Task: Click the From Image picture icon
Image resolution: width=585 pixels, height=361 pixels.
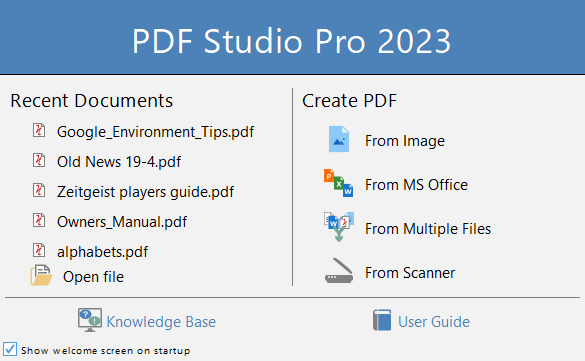Action: click(339, 139)
